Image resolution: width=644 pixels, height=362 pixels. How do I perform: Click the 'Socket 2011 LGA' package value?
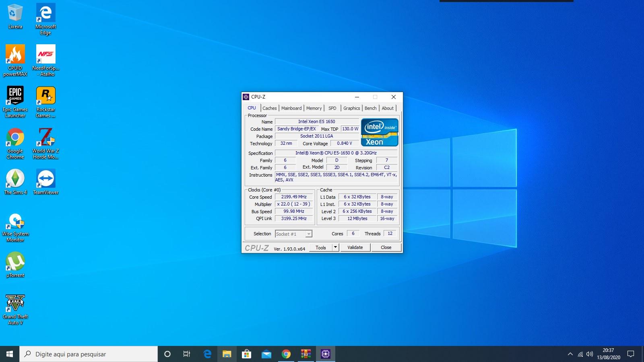(x=317, y=136)
